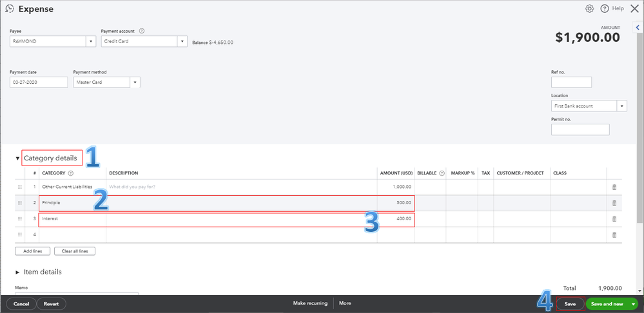The image size is (644, 313).
Task: Delete the Principle line with trash icon
Action: point(614,203)
